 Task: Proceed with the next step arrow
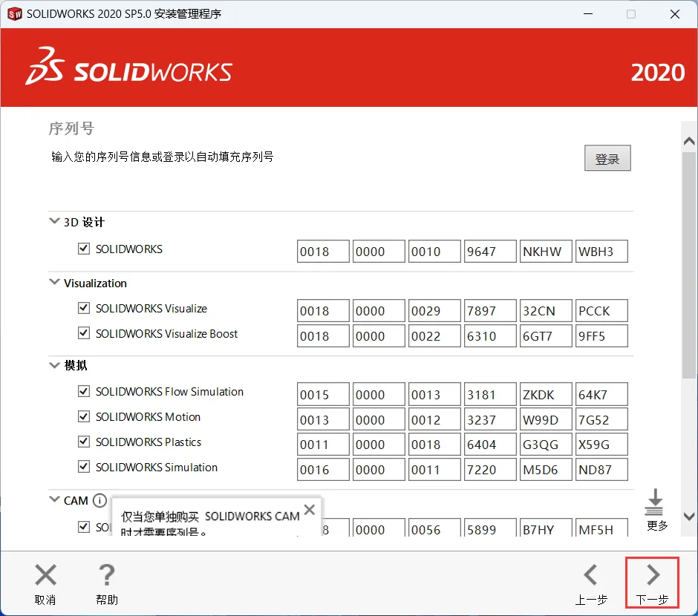[x=653, y=574]
